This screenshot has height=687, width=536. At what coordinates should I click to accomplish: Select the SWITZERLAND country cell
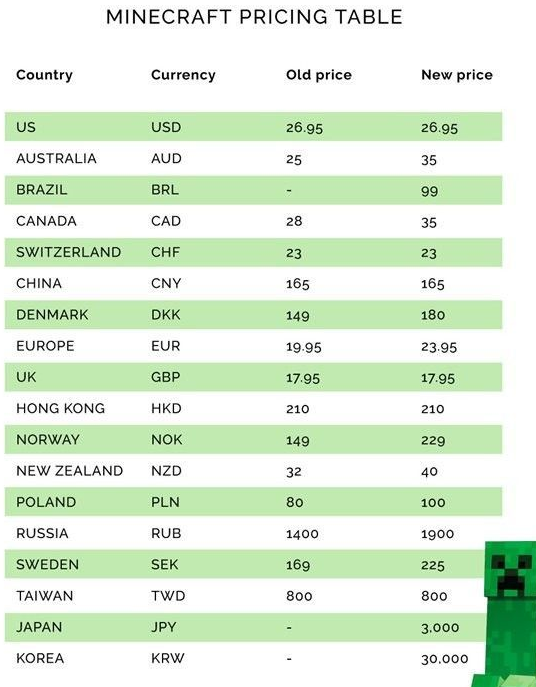tap(68, 252)
